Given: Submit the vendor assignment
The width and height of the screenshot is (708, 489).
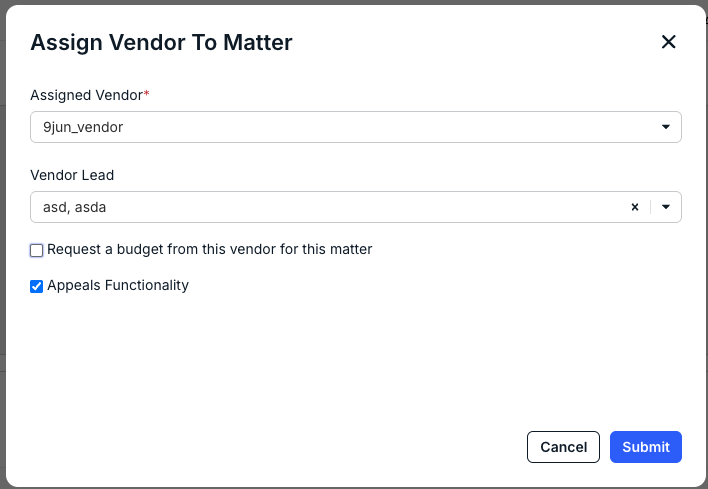Looking at the screenshot, I should tap(646, 447).
